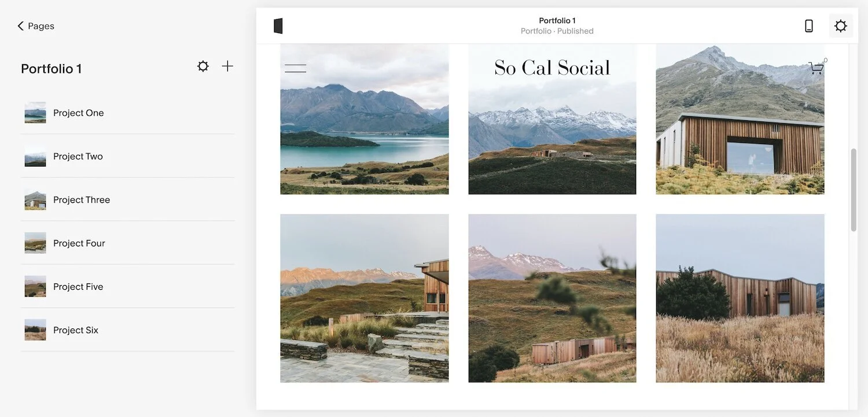Open the shopping cart icon
Screen dimensions: 868x417
(816, 68)
